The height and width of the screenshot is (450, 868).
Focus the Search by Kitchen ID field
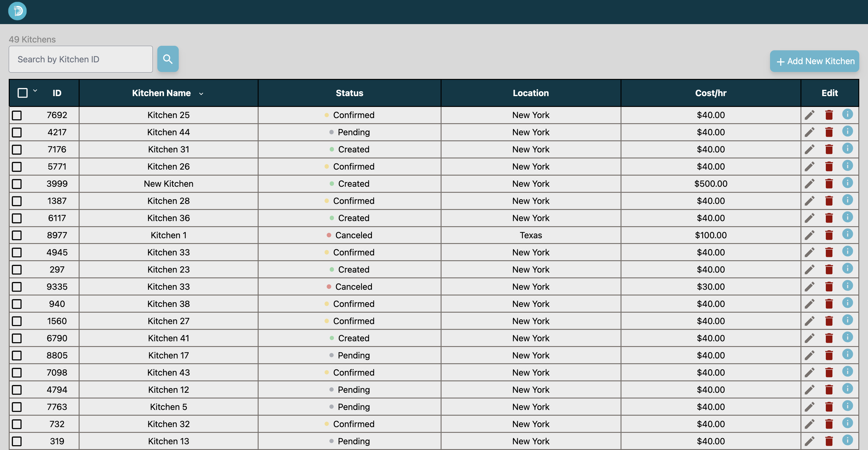point(81,59)
